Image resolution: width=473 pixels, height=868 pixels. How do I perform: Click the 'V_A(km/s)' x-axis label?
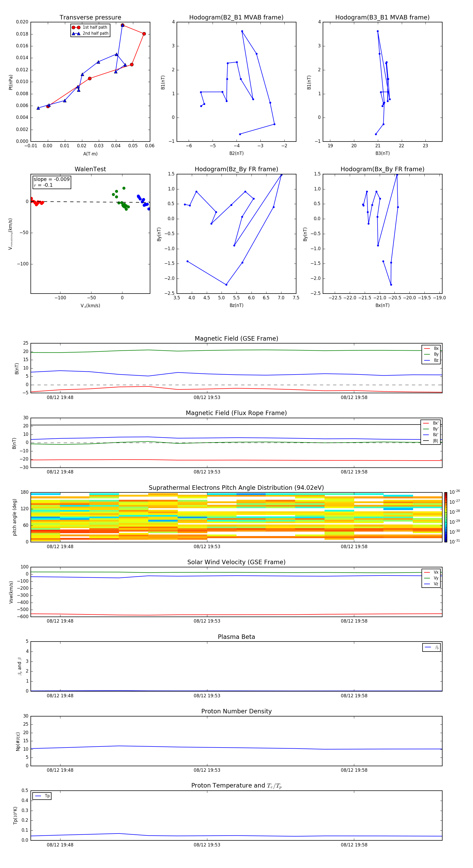coord(90,306)
